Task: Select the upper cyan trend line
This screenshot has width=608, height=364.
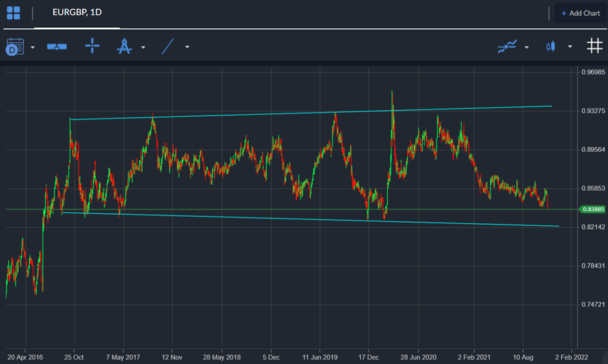Action: click(312, 112)
